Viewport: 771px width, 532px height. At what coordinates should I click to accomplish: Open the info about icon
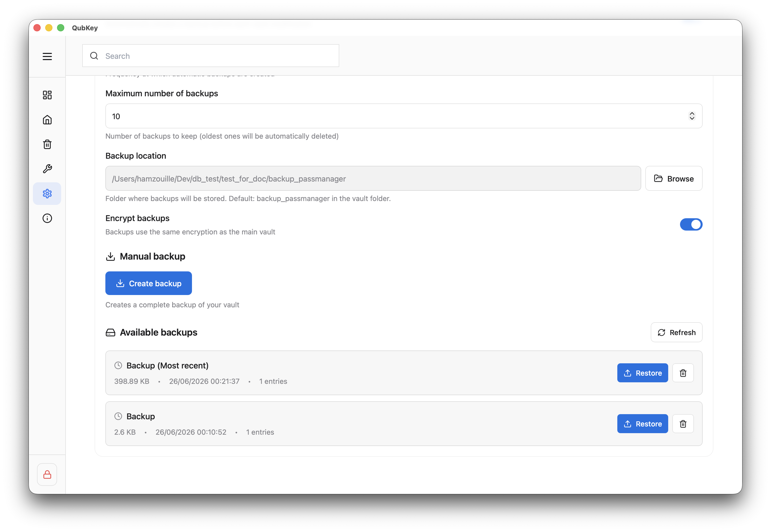coord(47,218)
